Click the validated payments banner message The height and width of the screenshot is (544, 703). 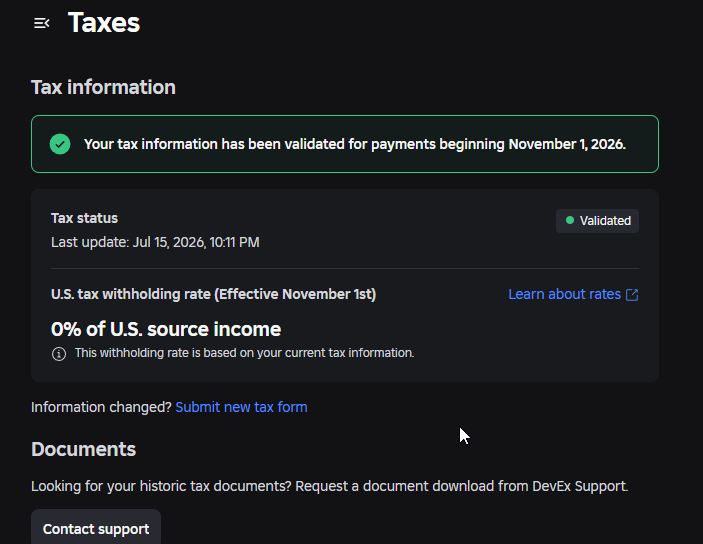[355, 144]
